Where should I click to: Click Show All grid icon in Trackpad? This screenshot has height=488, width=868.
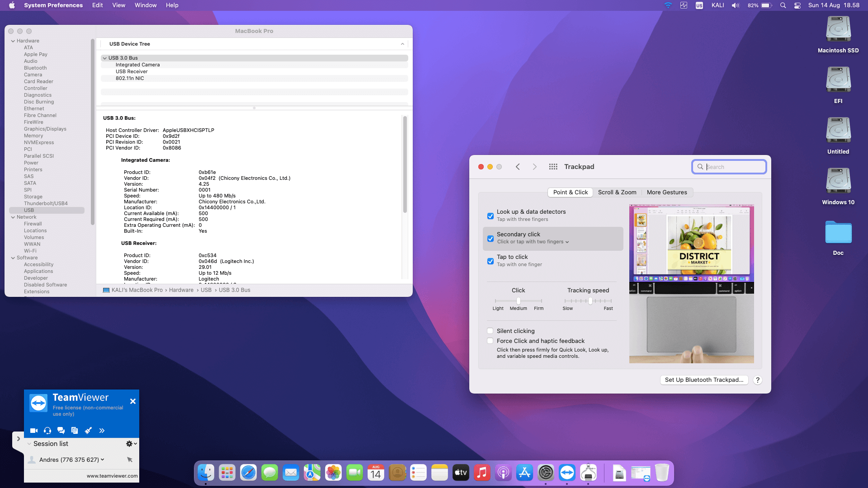[x=553, y=167]
